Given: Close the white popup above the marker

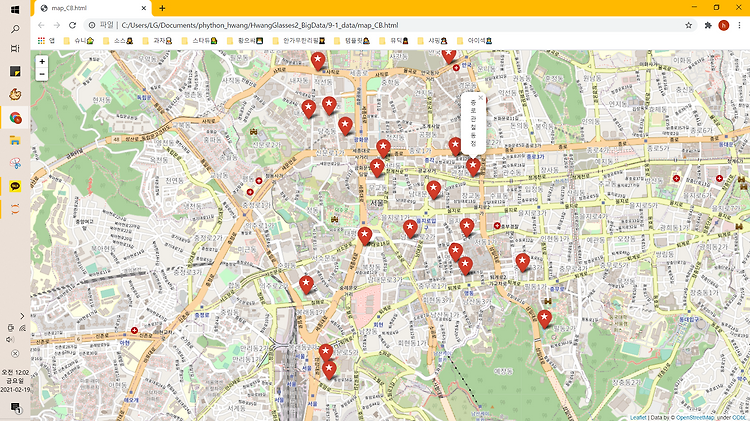Looking at the screenshot, I should point(481,98).
